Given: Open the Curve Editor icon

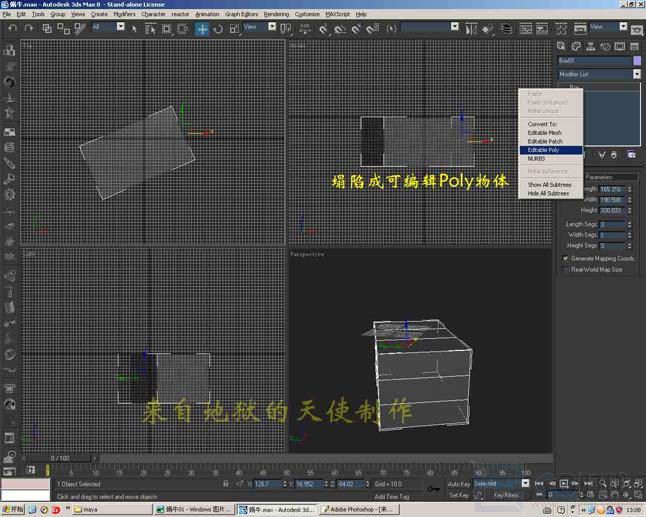Looking at the screenshot, I should [x=525, y=29].
